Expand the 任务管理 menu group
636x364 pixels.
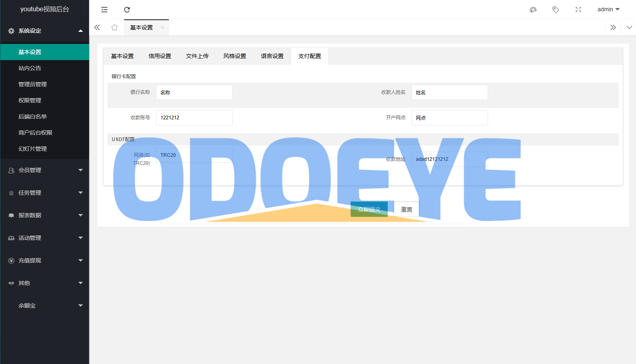pos(45,193)
